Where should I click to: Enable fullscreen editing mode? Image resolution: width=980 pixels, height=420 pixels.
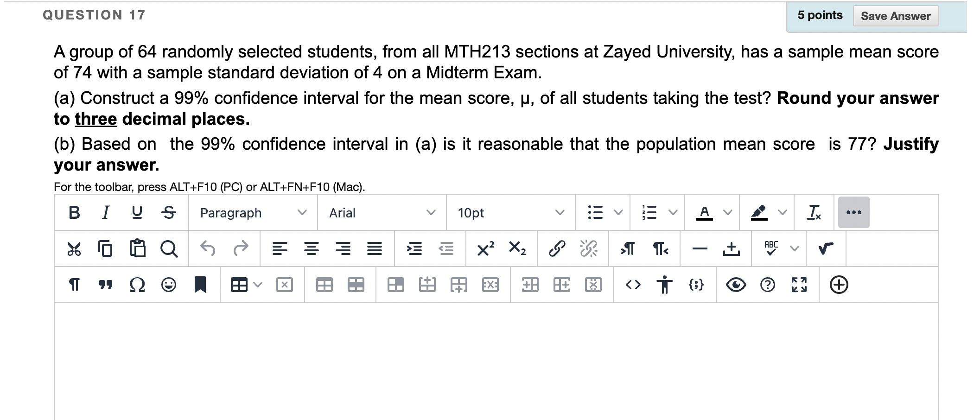click(x=800, y=285)
